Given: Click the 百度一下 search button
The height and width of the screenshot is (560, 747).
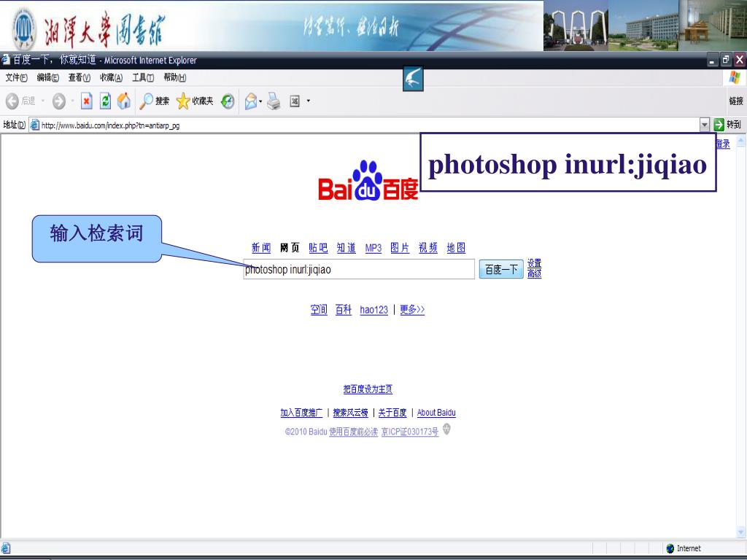Looking at the screenshot, I should (x=501, y=270).
